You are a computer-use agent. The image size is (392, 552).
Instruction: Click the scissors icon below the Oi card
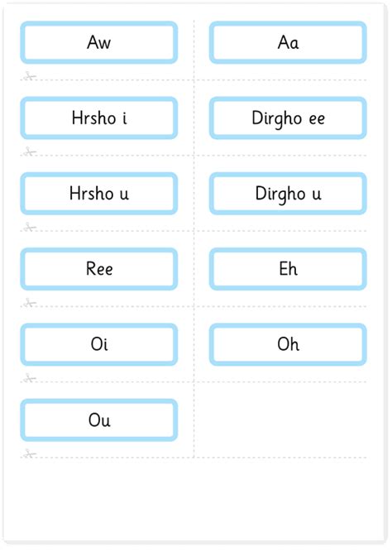pyautogui.click(x=30, y=378)
